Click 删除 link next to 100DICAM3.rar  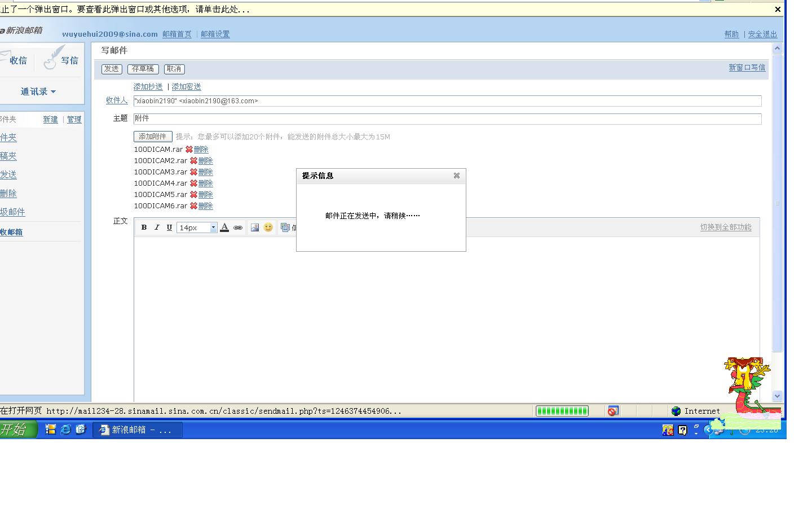(206, 172)
